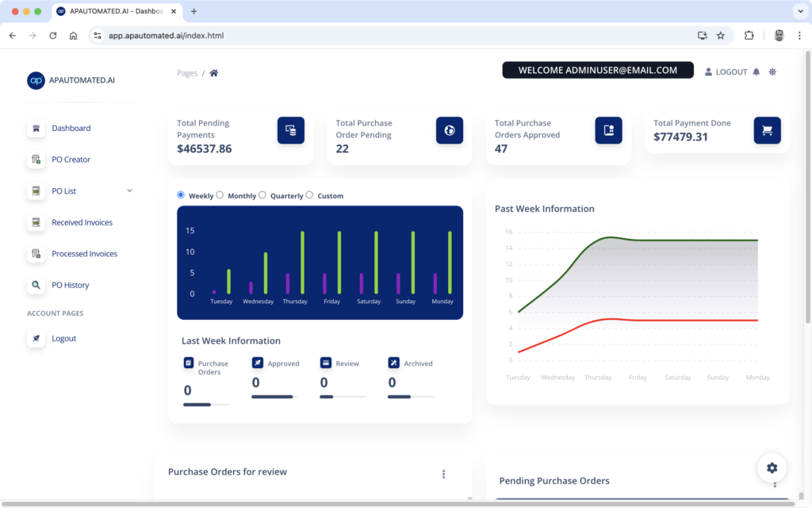Select the Weekly radio button
This screenshot has width=812, height=508.
click(x=181, y=195)
